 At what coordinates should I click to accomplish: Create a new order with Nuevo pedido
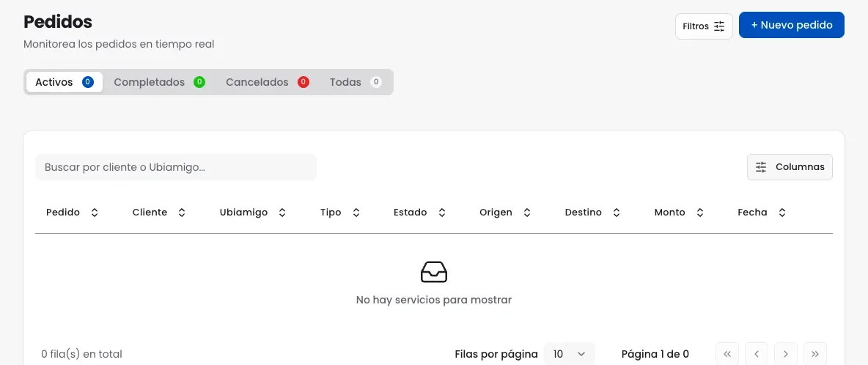(791, 25)
